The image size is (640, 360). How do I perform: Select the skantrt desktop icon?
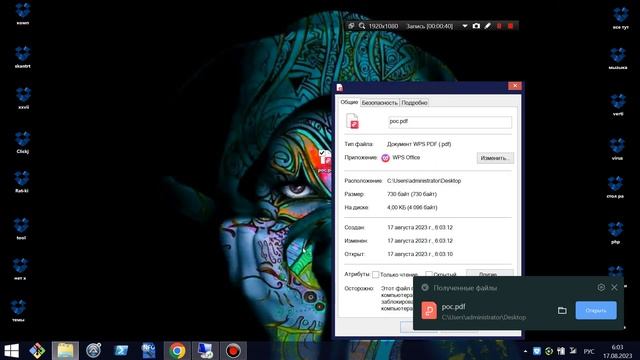tap(22, 57)
